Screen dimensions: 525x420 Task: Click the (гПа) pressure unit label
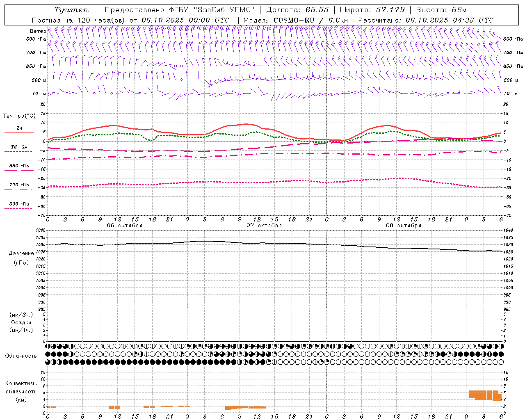pos(21,263)
